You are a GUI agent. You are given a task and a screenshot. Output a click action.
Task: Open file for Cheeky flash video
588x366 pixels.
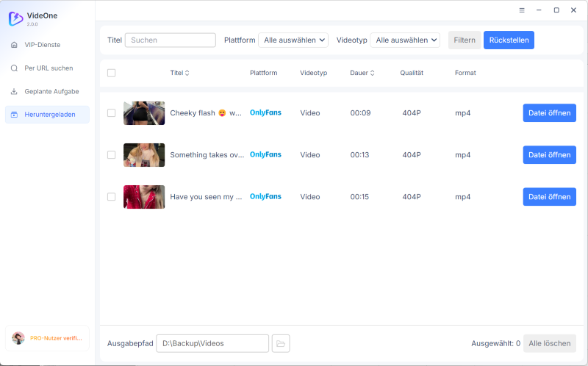pos(549,113)
